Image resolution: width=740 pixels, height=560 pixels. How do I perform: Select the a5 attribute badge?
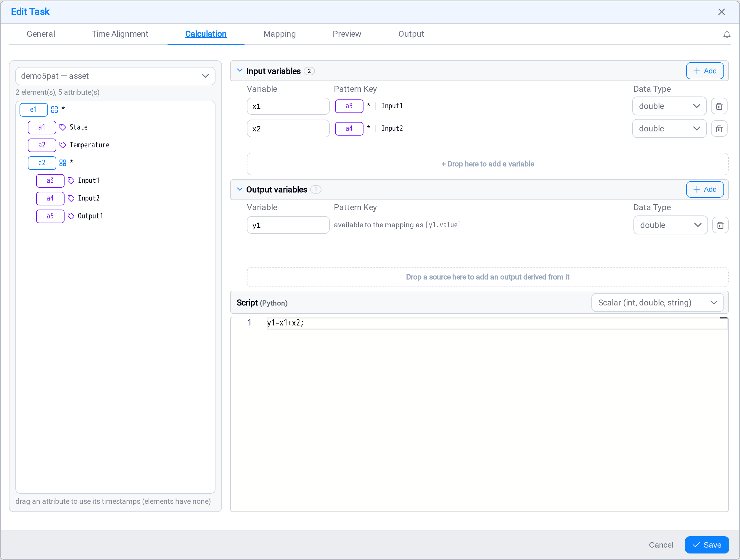coord(50,216)
